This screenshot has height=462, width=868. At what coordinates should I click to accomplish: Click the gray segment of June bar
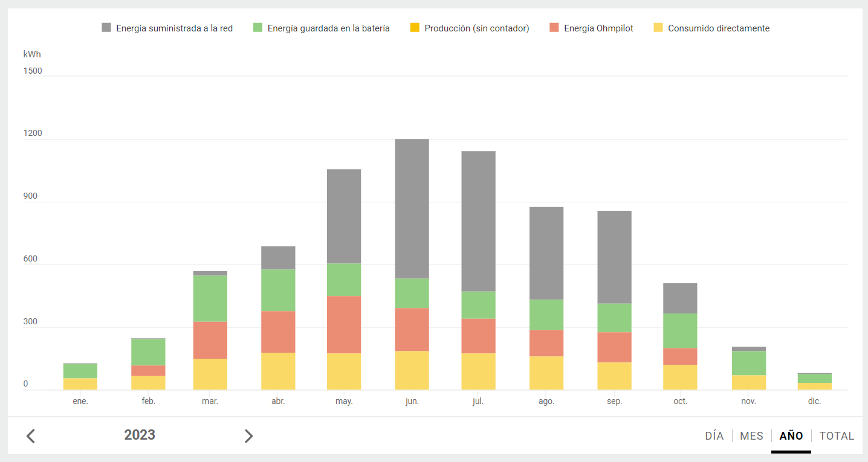(x=412, y=208)
